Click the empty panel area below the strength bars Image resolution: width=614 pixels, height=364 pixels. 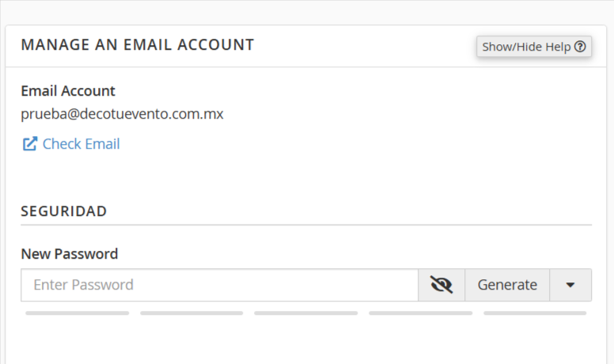tap(306, 340)
